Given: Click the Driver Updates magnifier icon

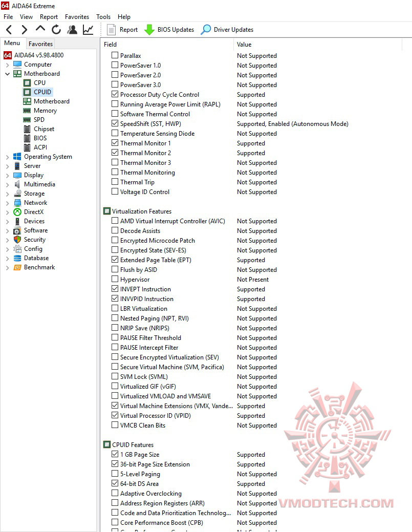Looking at the screenshot, I should (x=206, y=30).
